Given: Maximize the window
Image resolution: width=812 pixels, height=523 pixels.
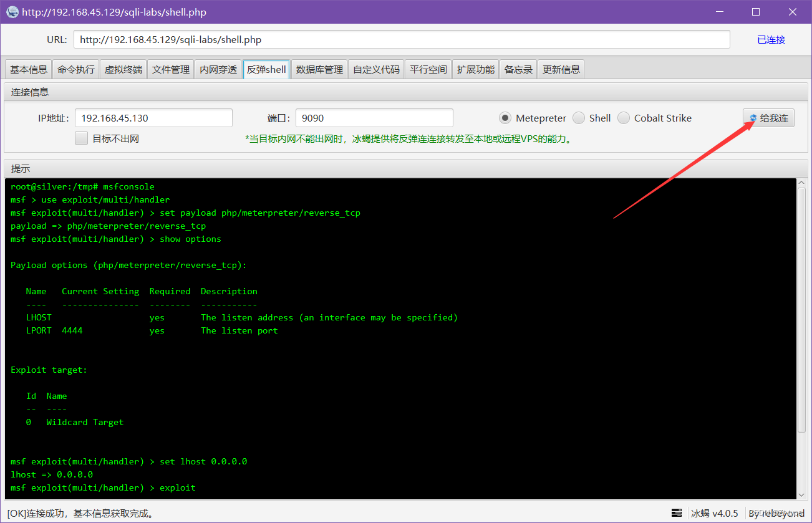Looking at the screenshot, I should tap(756, 12).
